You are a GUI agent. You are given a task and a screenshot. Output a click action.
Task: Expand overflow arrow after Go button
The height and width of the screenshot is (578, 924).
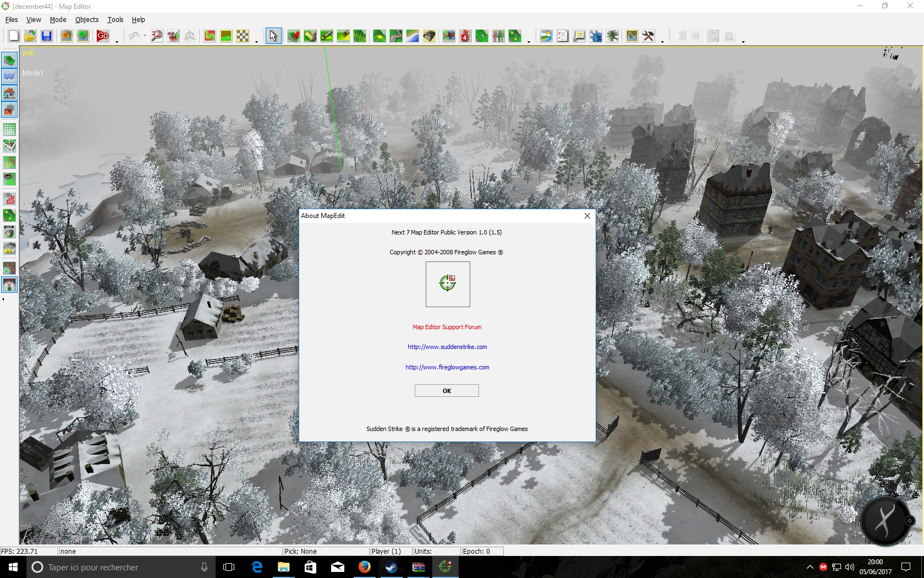pyautogui.click(x=117, y=41)
